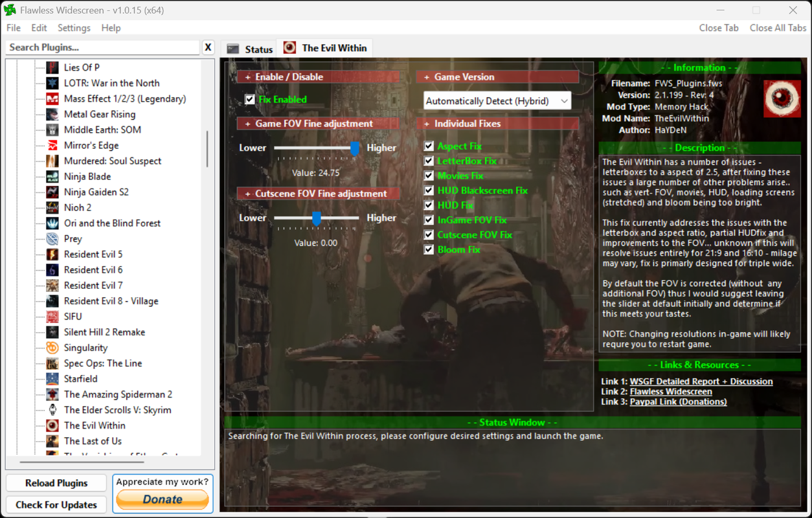Click the Ninja Blade icon
Image resolution: width=812 pixels, height=518 pixels.
[x=52, y=176]
